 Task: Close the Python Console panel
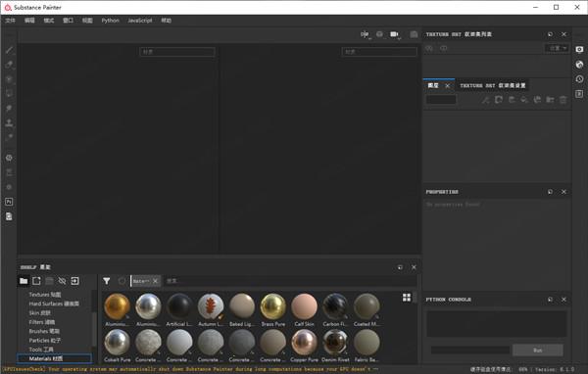tap(563, 300)
